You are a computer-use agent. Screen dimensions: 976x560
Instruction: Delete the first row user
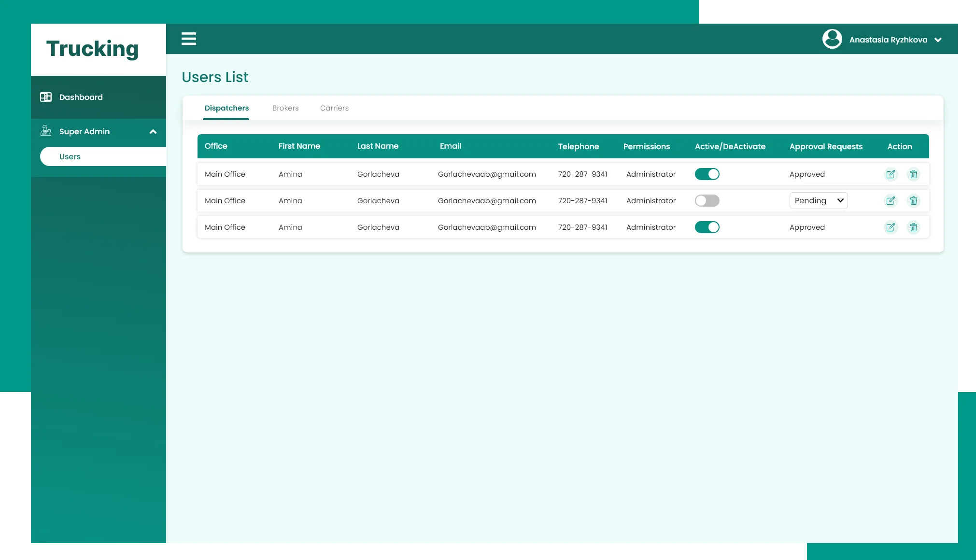tap(913, 174)
